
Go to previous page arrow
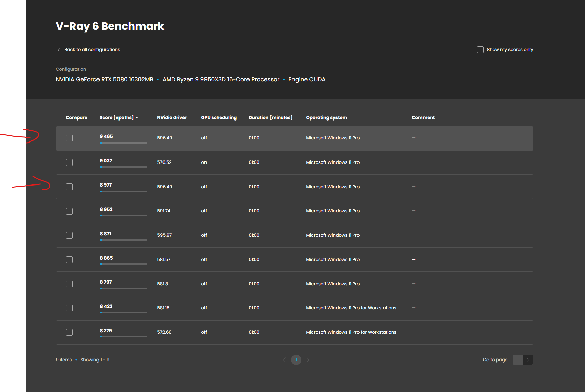284,360
